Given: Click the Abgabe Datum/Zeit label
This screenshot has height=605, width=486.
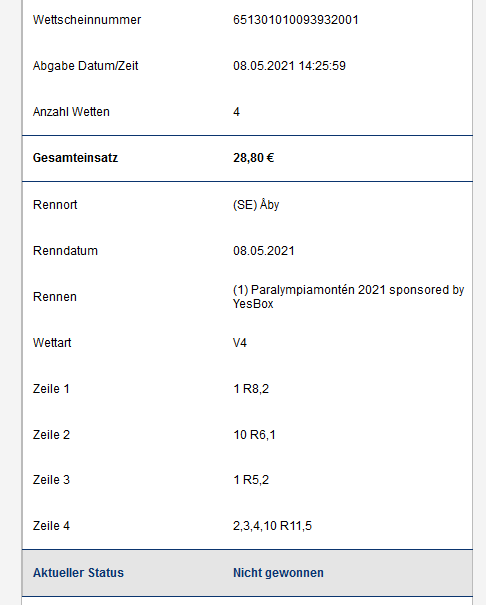Looking at the screenshot, I should [85, 66].
